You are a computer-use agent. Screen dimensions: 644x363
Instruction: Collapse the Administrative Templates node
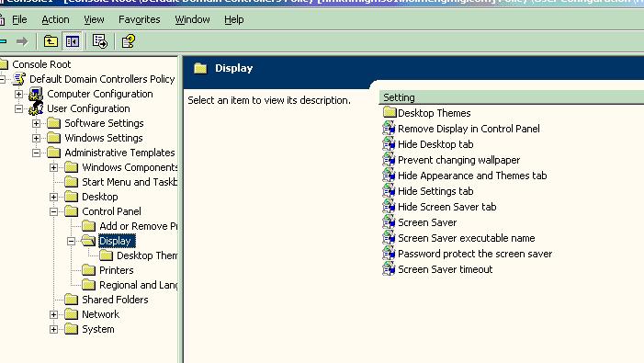tap(36, 153)
